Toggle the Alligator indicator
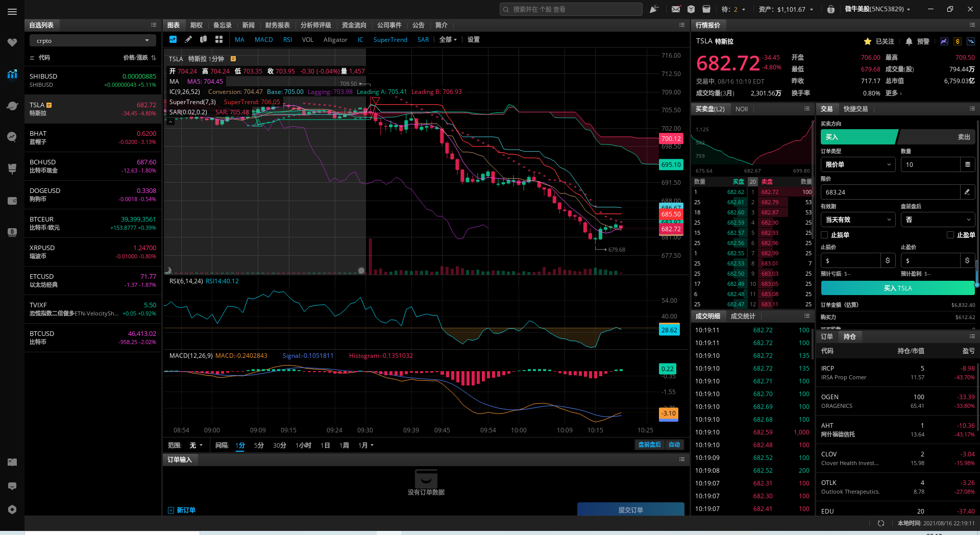980x535 pixels. click(x=335, y=39)
